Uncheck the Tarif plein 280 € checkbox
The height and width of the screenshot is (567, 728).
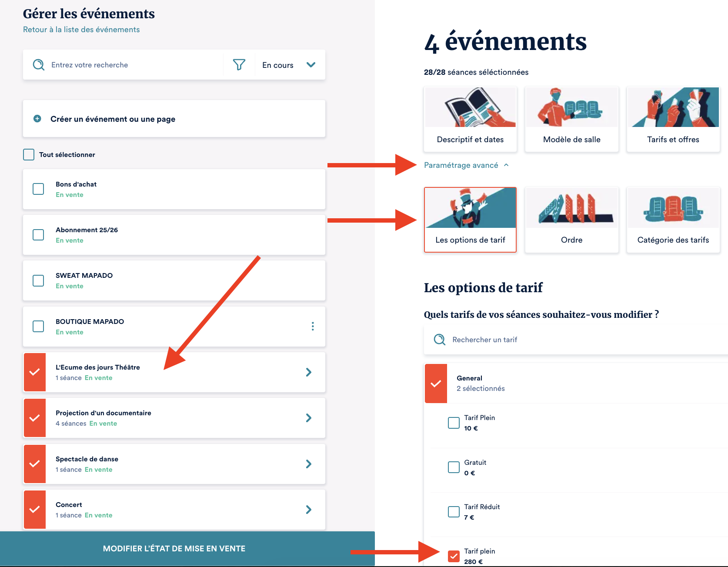454,556
